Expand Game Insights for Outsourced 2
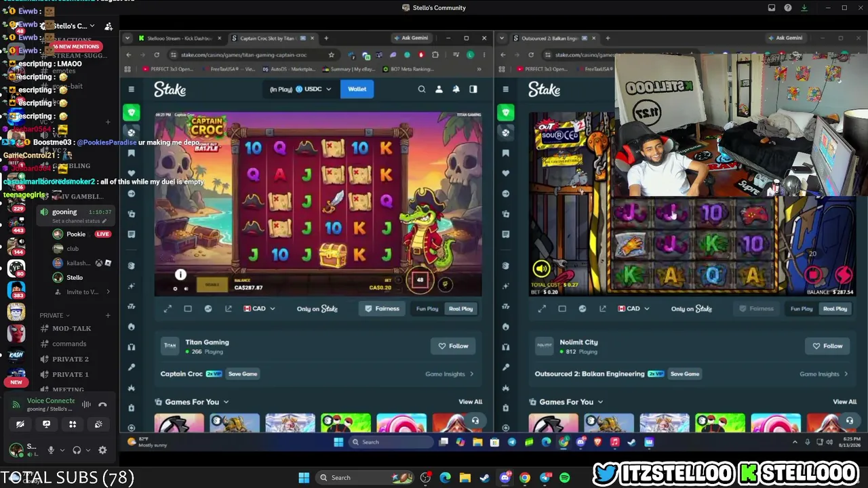868x488 pixels. pyautogui.click(x=824, y=374)
